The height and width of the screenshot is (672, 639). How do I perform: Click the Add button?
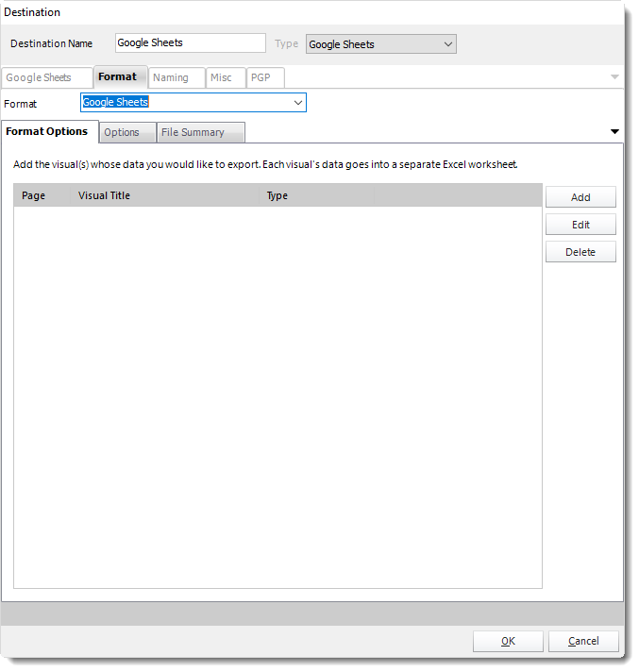[580, 197]
